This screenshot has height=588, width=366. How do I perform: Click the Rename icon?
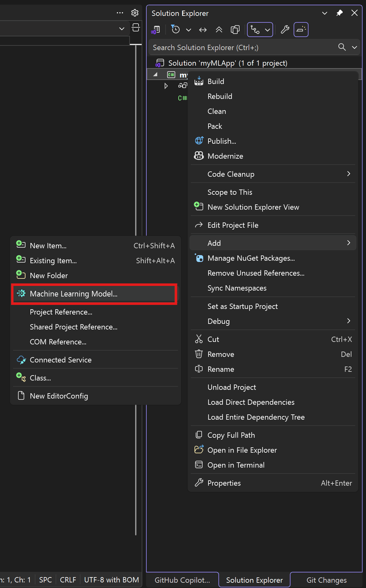tap(199, 369)
